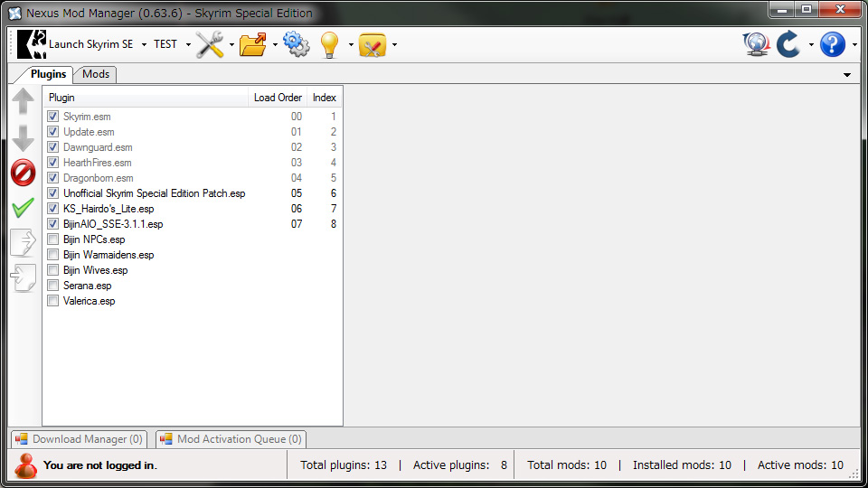Expand the help icon dropdown arrow
The image size is (868, 488).
(854, 45)
